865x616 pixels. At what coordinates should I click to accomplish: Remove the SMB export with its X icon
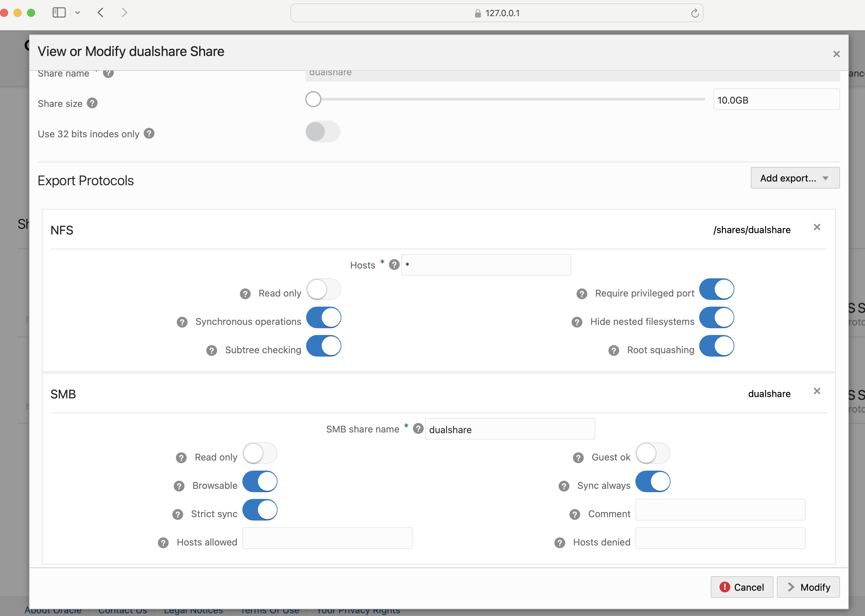tap(817, 391)
